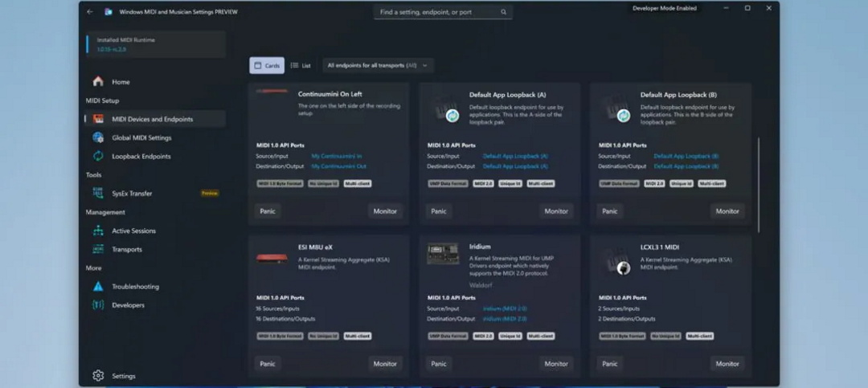
Task: Click the Settings gear icon
Action: 98,376
